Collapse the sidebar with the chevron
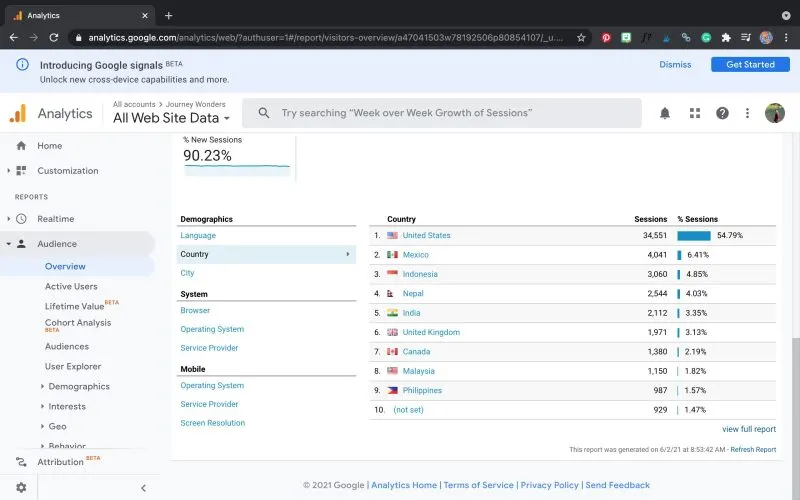This screenshot has height=500, width=800. click(x=143, y=488)
